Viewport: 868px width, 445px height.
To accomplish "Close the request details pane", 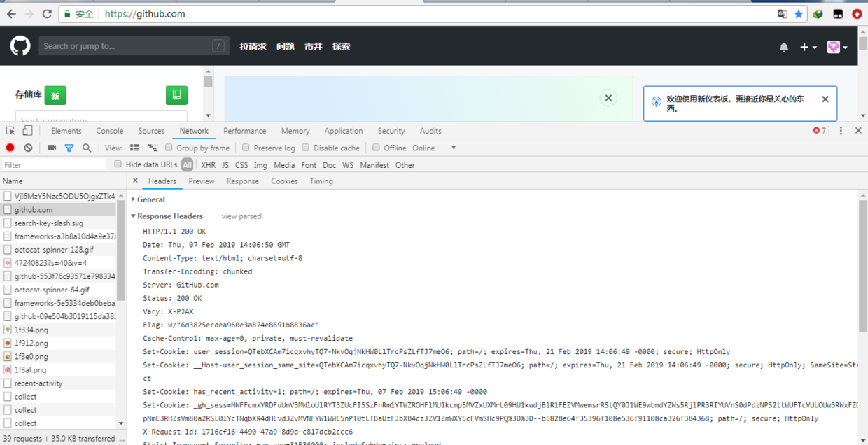I will pyautogui.click(x=136, y=181).
